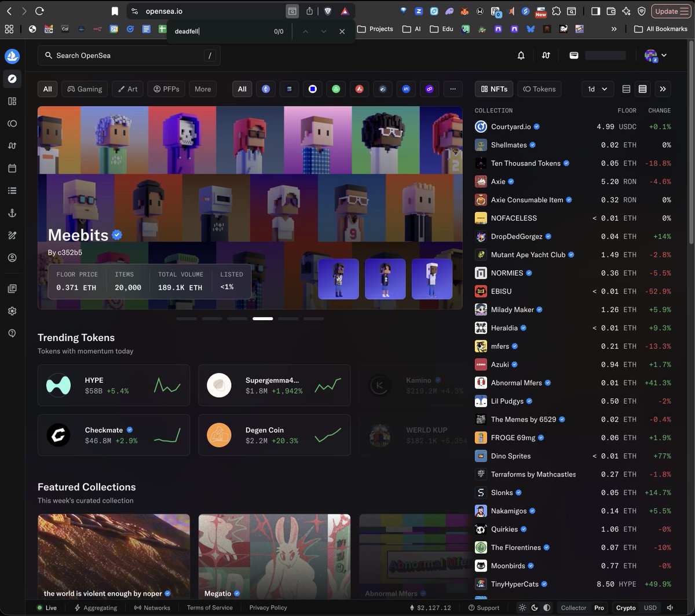Switch to system theme half-circle icon
This screenshot has width=695, height=616.
coord(546,608)
